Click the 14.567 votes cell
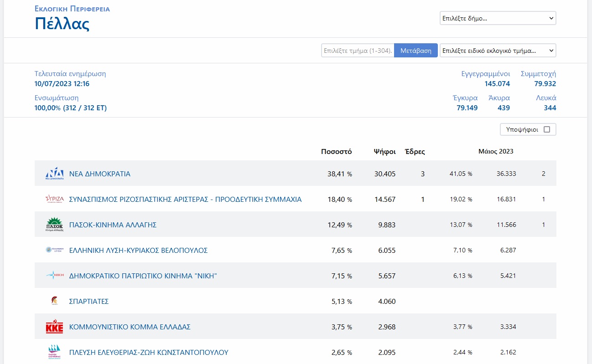Viewport: 592px width, 364px height. tap(385, 200)
